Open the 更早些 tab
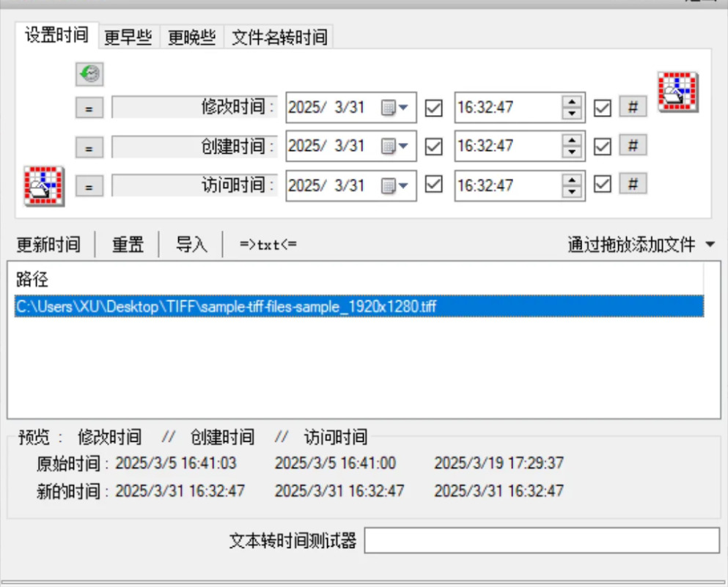Viewport: 728px width, 587px height. pos(128,37)
